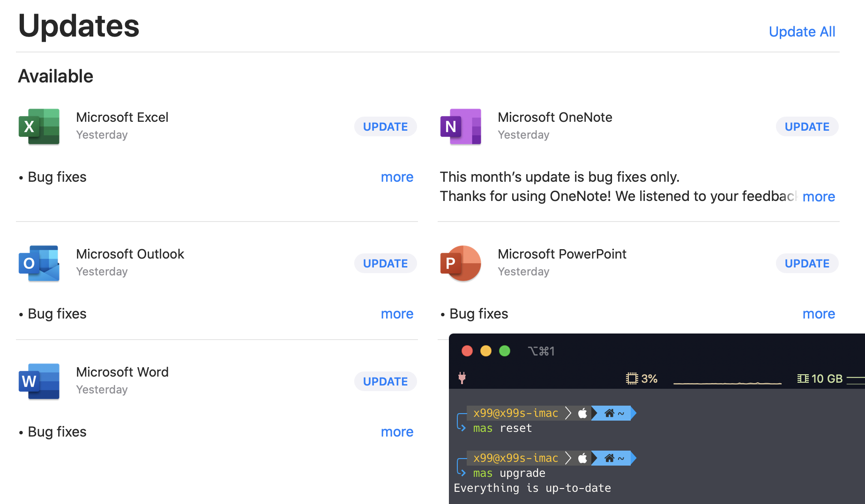The height and width of the screenshot is (504, 865).
Task: Click the first x99@x99s-imac prompt segment
Action: pos(515,413)
